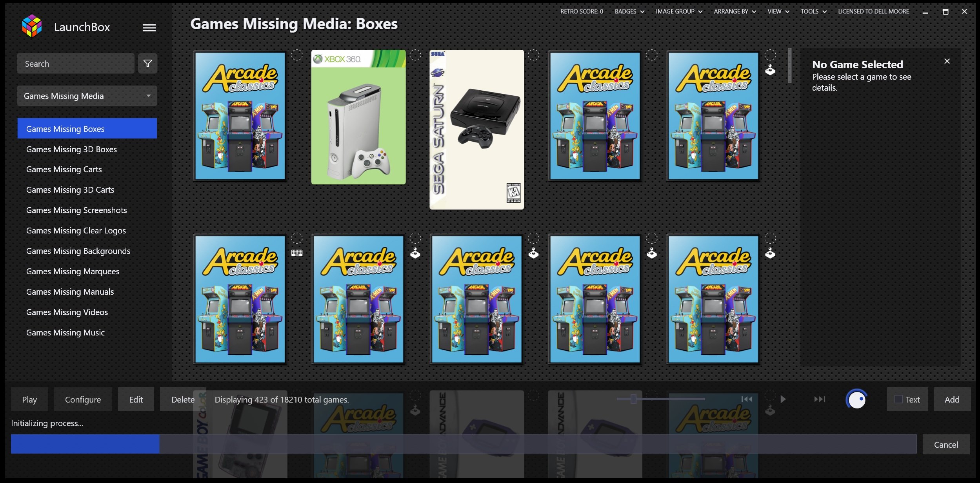The height and width of the screenshot is (483, 980).
Task: Click the Edit button
Action: tap(136, 399)
